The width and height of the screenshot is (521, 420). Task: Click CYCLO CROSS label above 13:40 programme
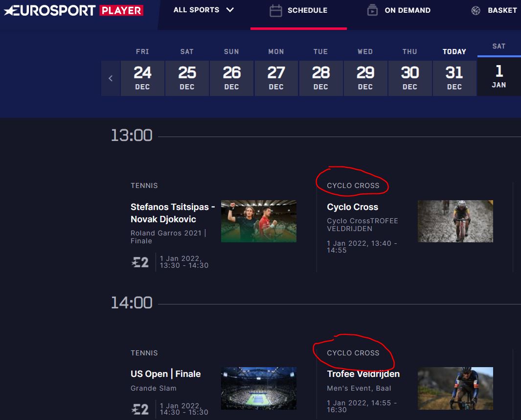pyautogui.click(x=353, y=186)
